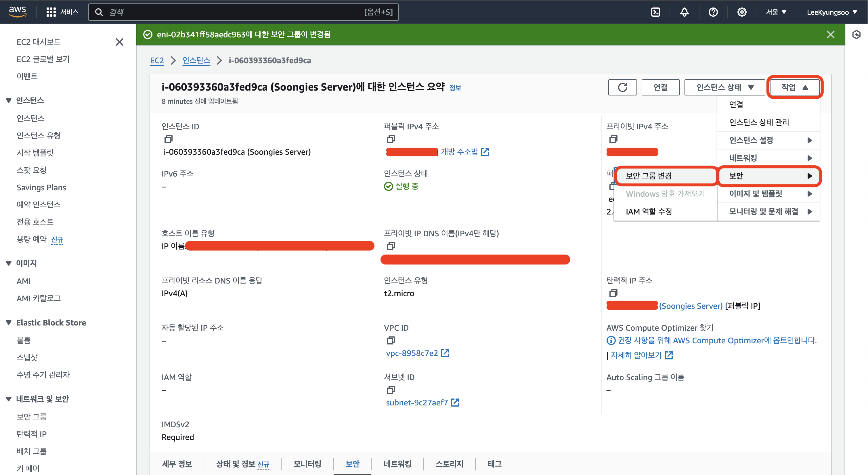This screenshot has width=868, height=475.
Task: Collapse the 네트워크 및 보안 section
Action: (9, 399)
